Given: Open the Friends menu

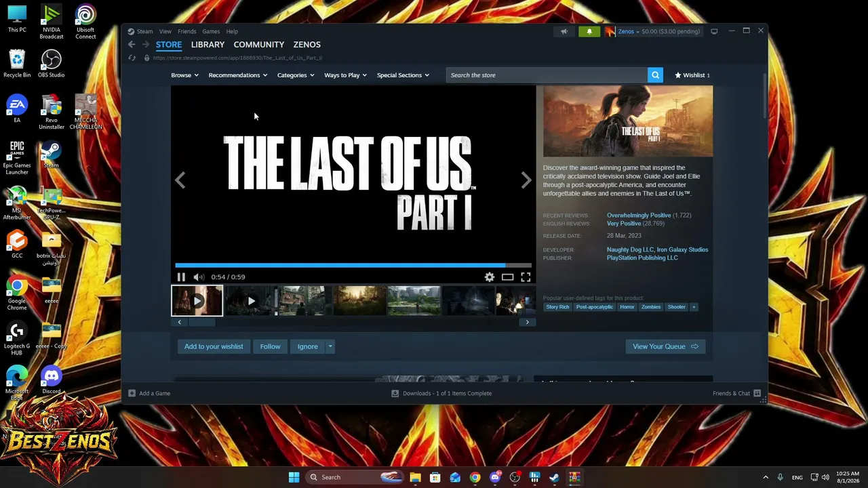Looking at the screenshot, I should (186, 31).
